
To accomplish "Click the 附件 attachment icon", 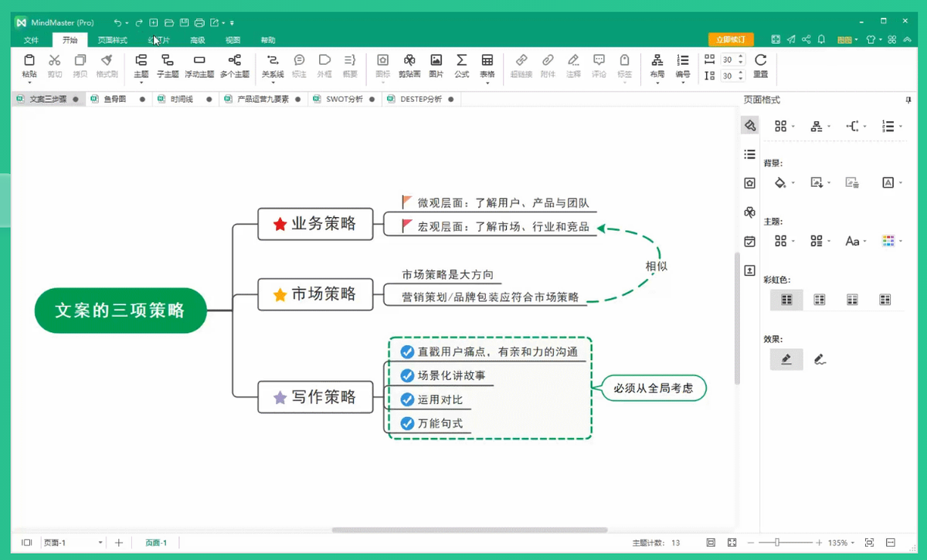I will [x=548, y=60].
